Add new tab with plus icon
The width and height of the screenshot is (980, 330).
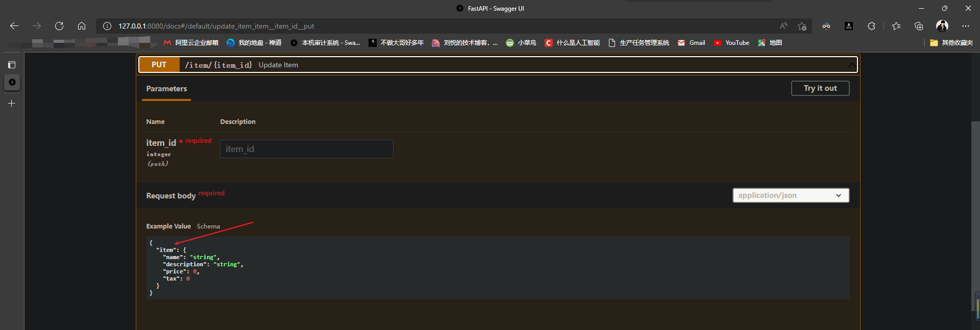[12, 104]
